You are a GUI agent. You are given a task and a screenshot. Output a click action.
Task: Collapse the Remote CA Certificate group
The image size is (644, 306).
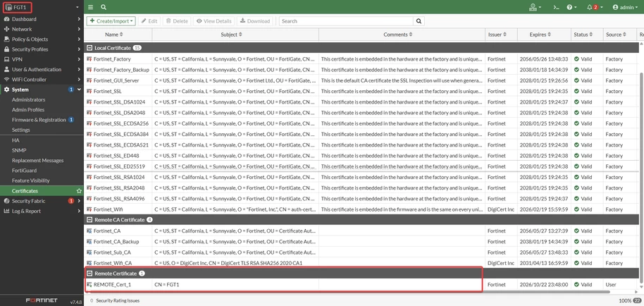click(x=89, y=220)
